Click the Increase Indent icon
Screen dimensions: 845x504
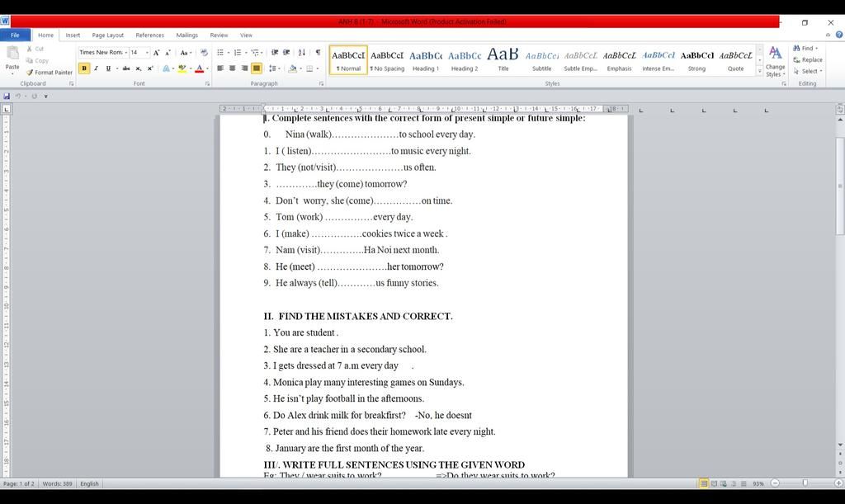coord(286,52)
